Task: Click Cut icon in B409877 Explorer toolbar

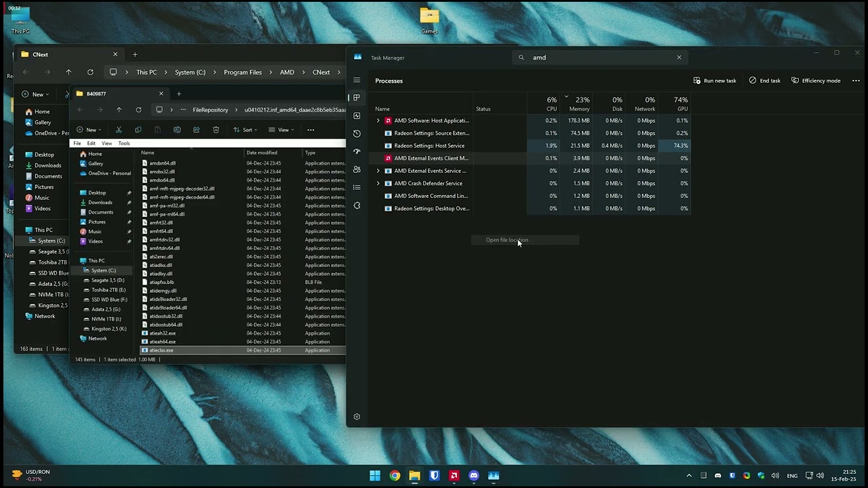Action: [x=119, y=129]
